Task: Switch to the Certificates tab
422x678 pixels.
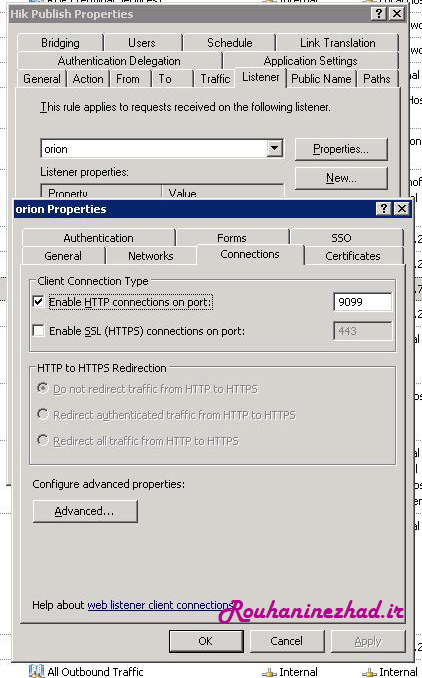Action: click(353, 256)
